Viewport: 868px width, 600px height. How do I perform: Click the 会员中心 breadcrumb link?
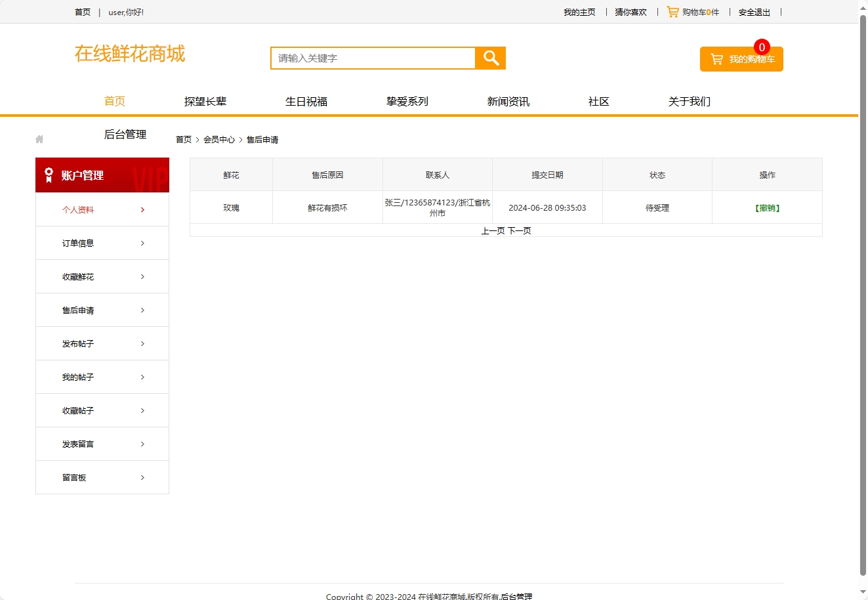(220, 139)
